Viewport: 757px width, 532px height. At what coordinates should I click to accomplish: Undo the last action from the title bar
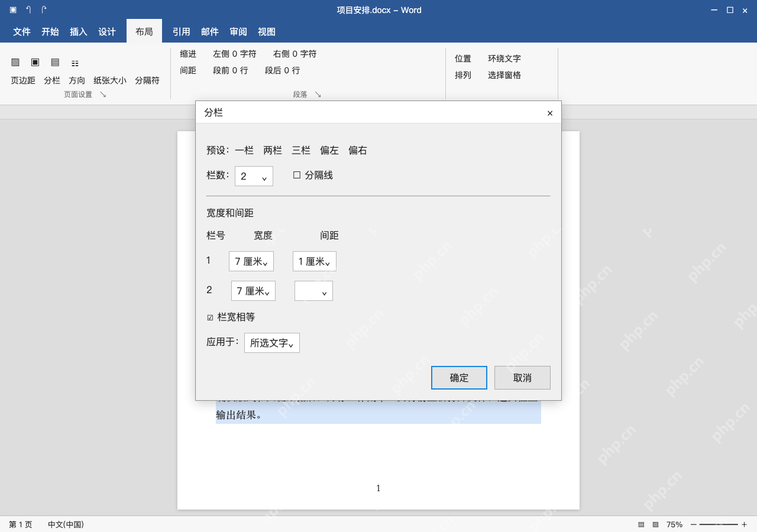28,9
